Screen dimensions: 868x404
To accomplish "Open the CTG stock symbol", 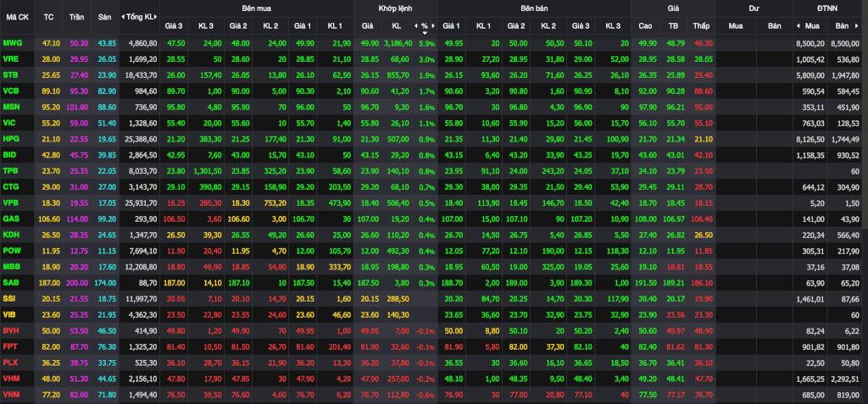I will [10, 186].
